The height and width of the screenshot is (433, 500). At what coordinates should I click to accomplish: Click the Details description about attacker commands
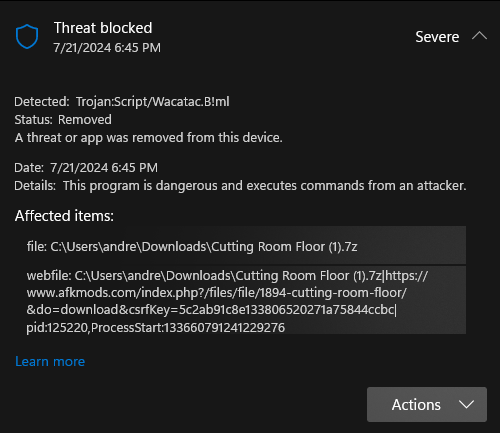click(240, 186)
